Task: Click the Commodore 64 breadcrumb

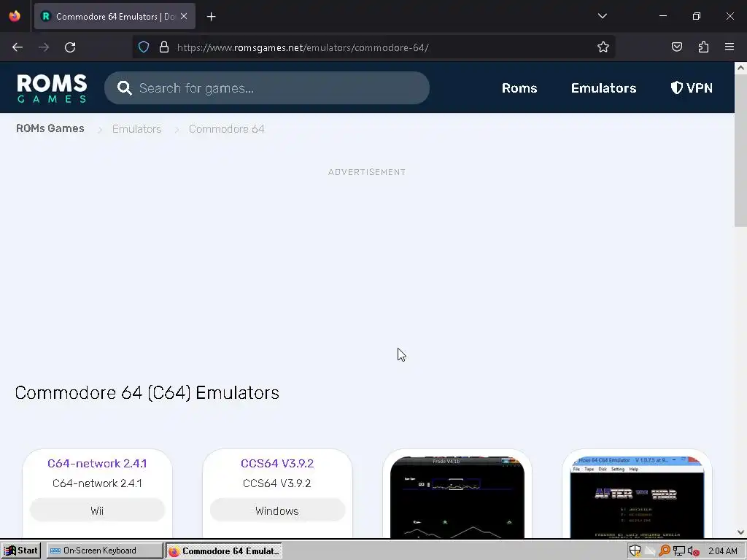Action: pyautogui.click(x=227, y=129)
